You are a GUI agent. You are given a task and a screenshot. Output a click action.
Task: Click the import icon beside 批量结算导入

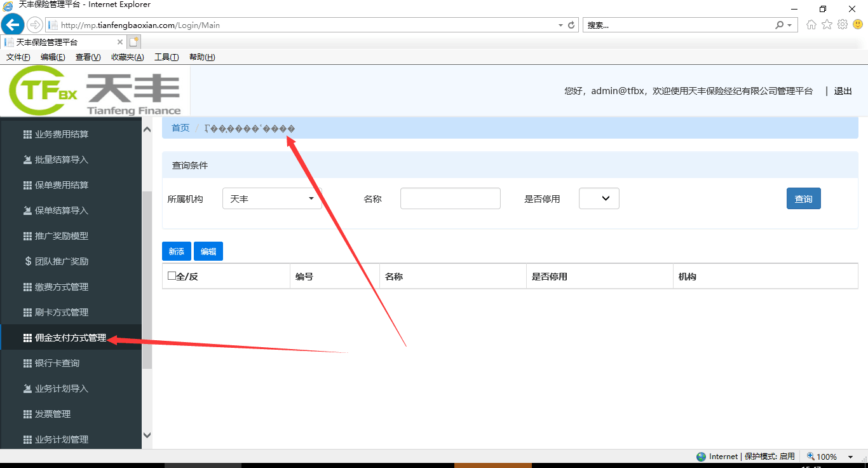point(27,160)
